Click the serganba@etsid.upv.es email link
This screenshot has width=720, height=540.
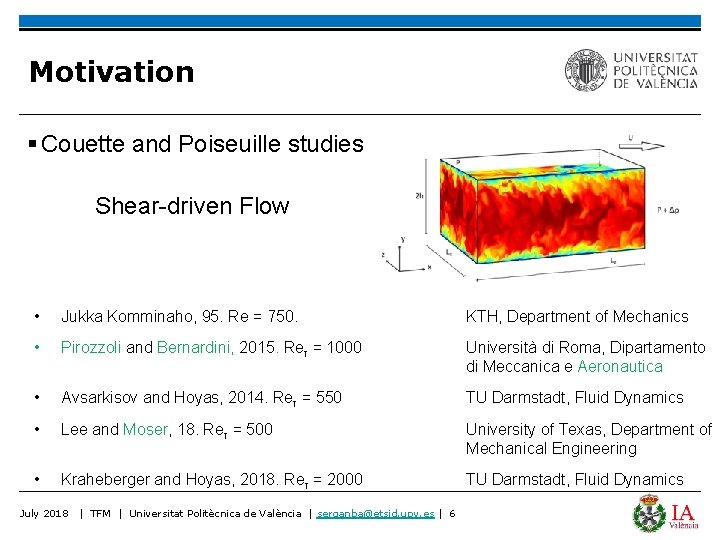coord(376,513)
